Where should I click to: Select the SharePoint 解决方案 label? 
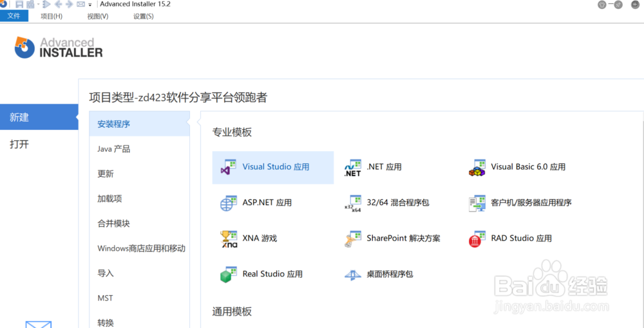tap(403, 238)
